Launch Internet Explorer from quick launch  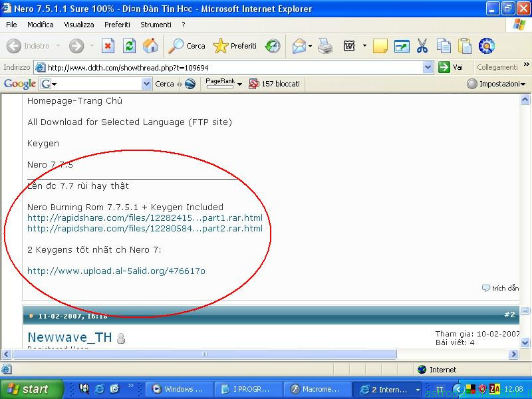coord(99,389)
